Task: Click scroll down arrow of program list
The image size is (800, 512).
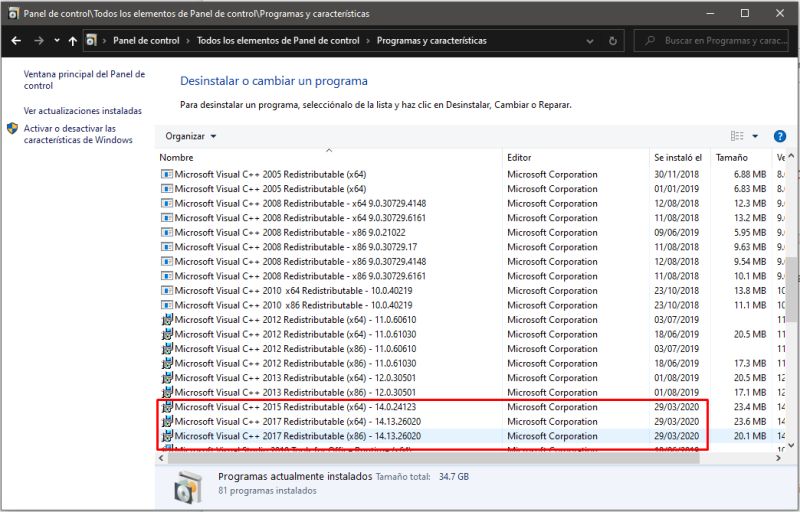Action: 791,445
